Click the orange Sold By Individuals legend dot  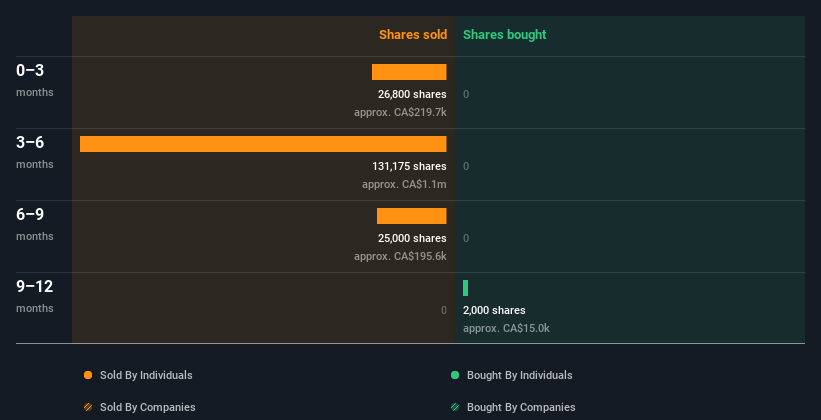(x=88, y=375)
